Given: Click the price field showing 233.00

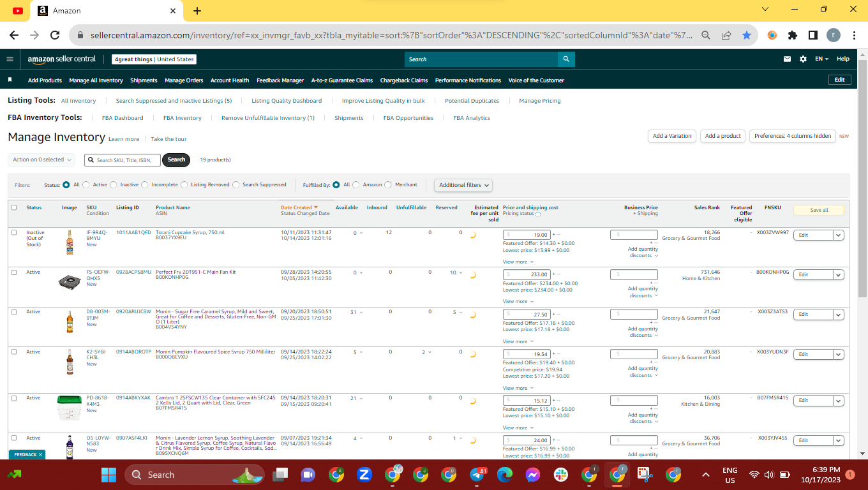Looking at the screenshot, I should 527,274.
